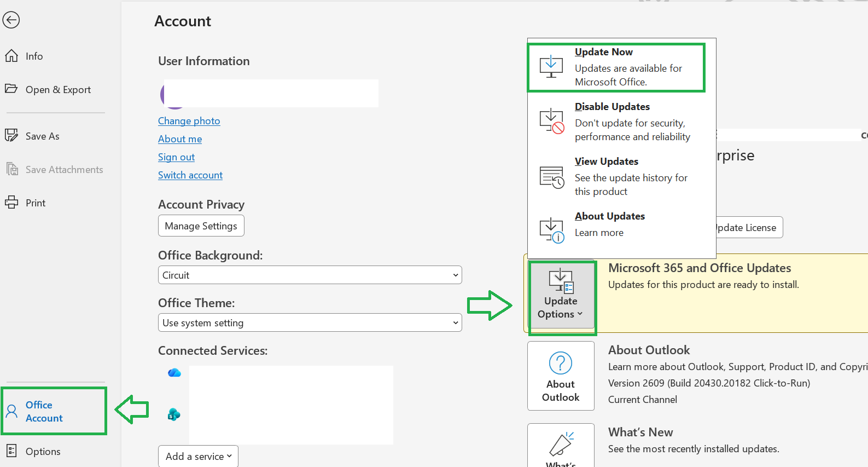Click the Disable Updates icon
The width and height of the screenshot is (868, 467).
point(551,122)
